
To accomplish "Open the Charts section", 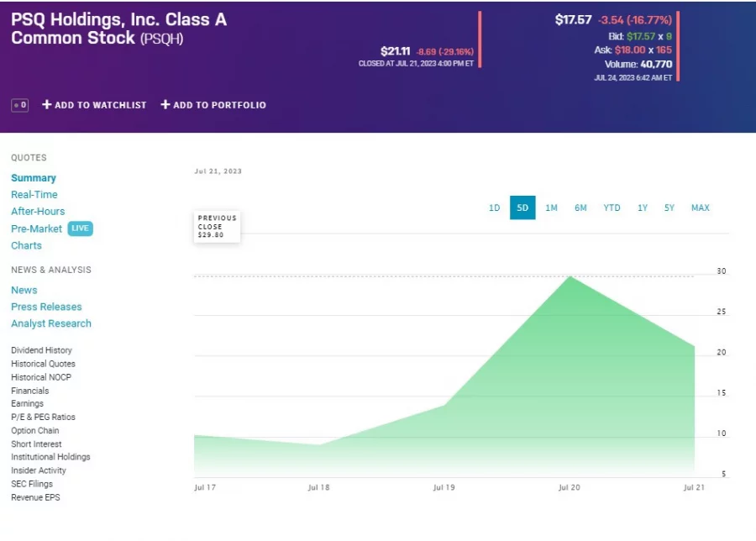I will tap(26, 245).
